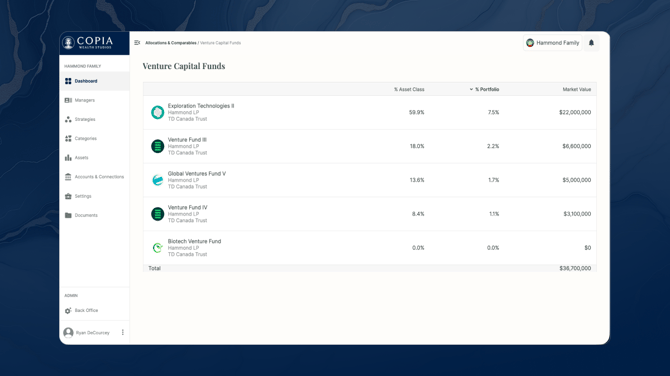Open the user options kebab menu
670x376 pixels.
(123, 332)
